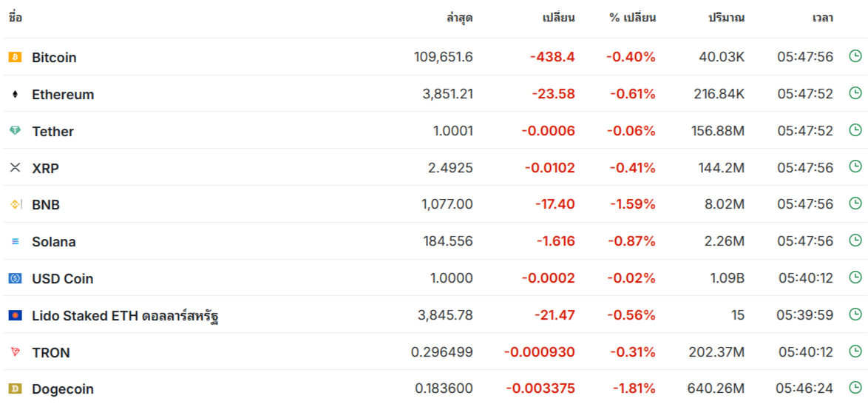
Task: Sort by the ชื่อ column header
Action: [16, 18]
